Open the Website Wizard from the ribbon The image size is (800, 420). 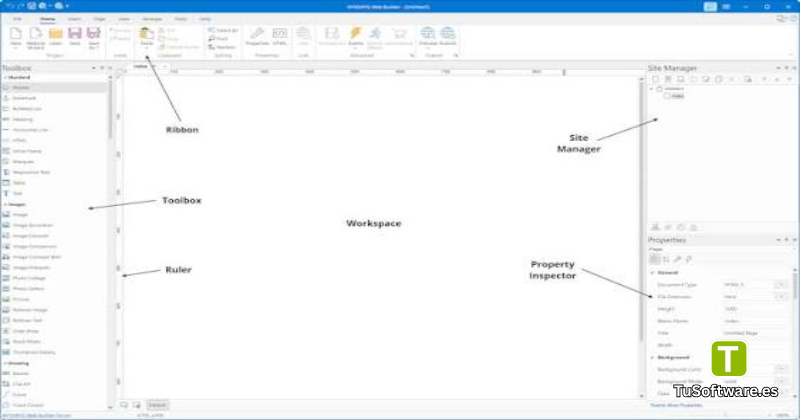(x=36, y=37)
